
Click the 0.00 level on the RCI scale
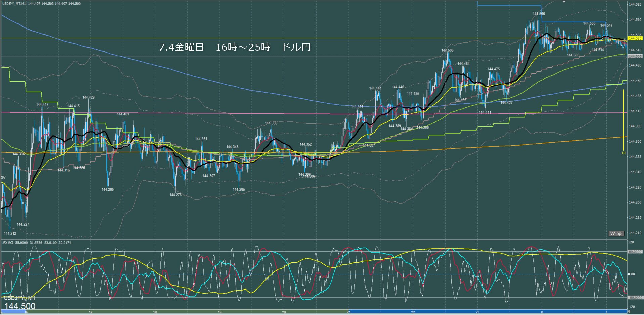pyautogui.click(x=632, y=274)
